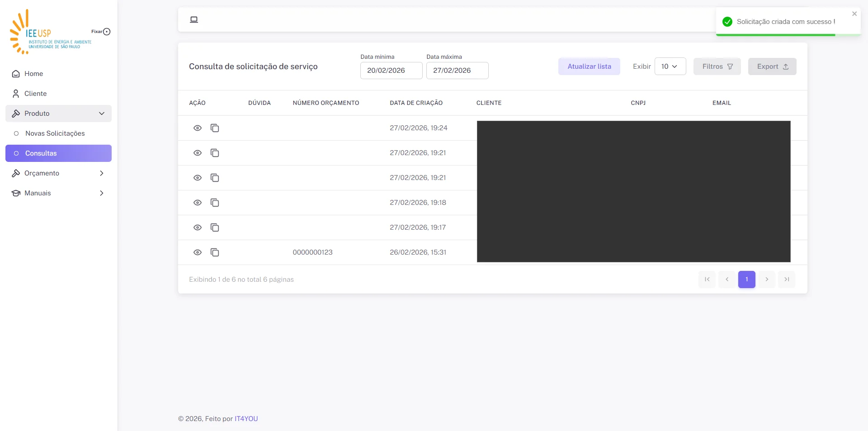868x431 pixels.
Task: View the request created at 27/02/2026, 19:17
Action: (198, 227)
